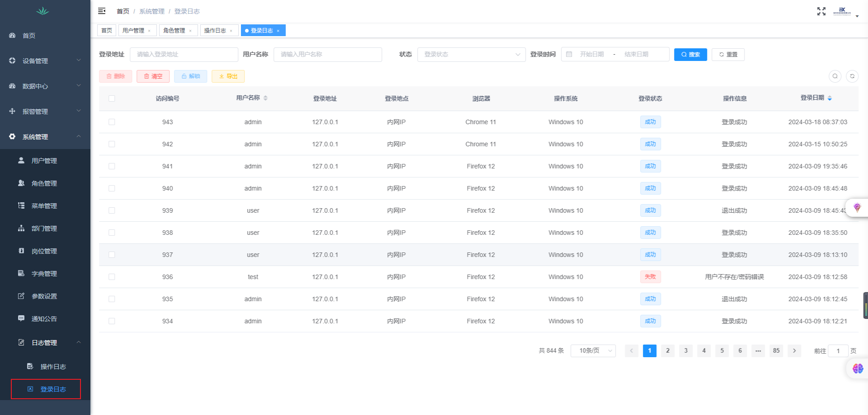The image size is (868, 415).
Task: Close the 操作日志 tab
Action: [x=231, y=31]
